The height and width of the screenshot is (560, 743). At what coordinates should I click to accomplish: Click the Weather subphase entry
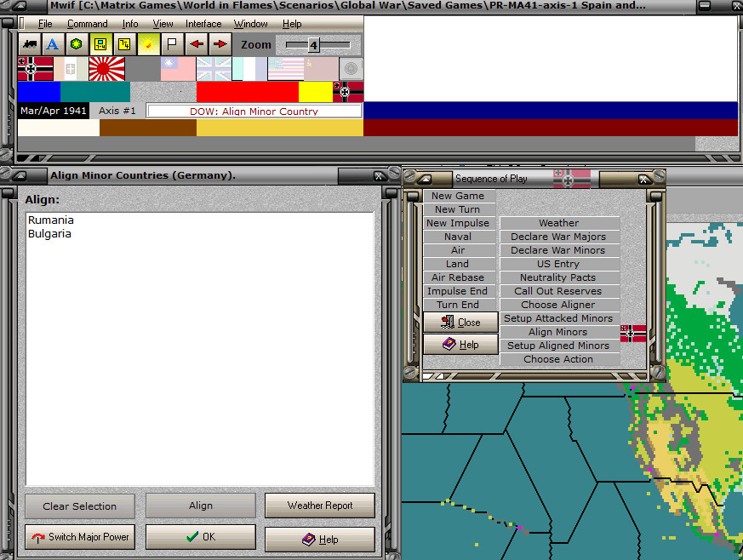[x=559, y=223]
